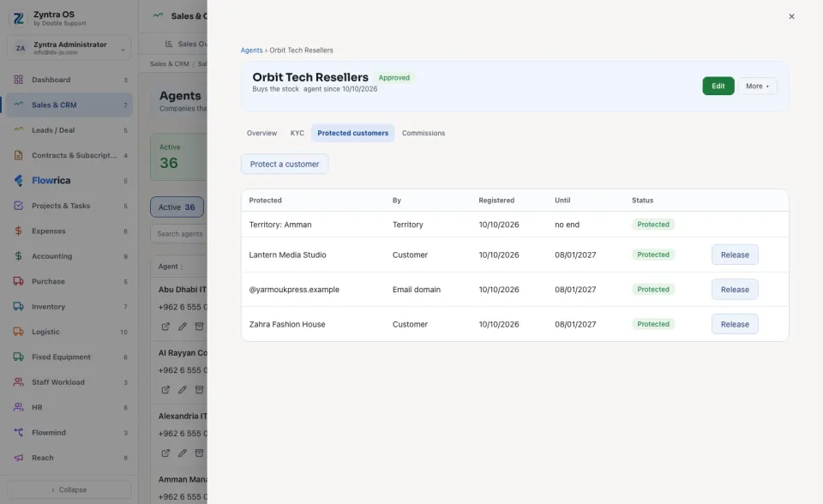Screen dimensions: 823x504
Task: Close the Orbit Tech Resellers panel
Action: click(791, 16)
